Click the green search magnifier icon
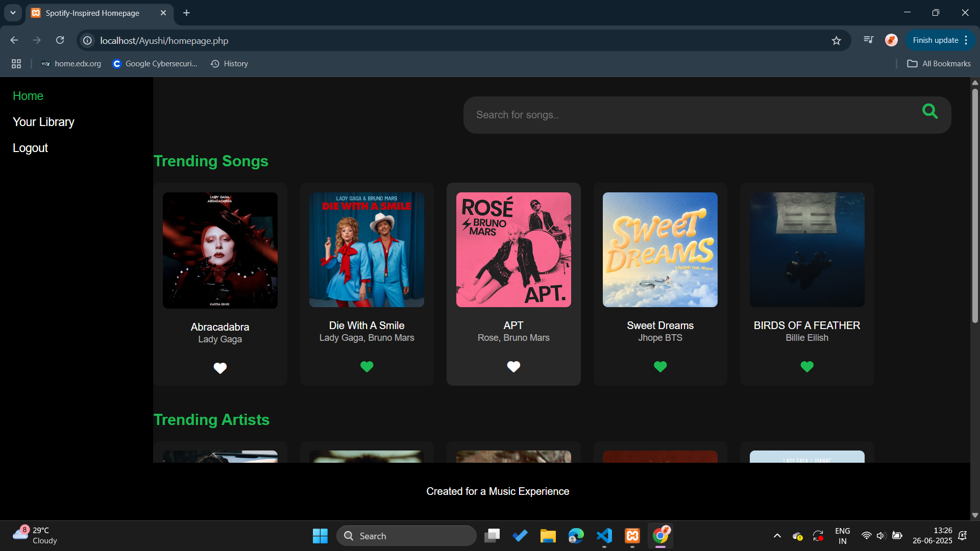The image size is (980, 551). pyautogui.click(x=930, y=111)
